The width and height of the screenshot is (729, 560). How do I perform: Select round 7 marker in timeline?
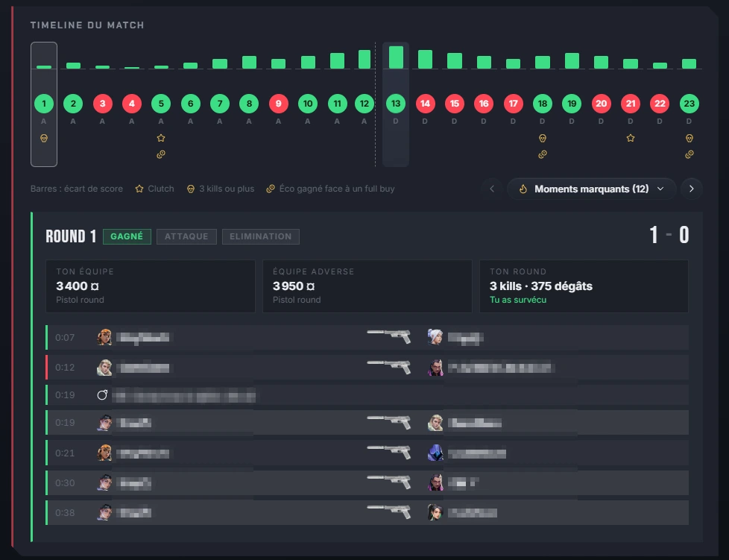click(219, 103)
